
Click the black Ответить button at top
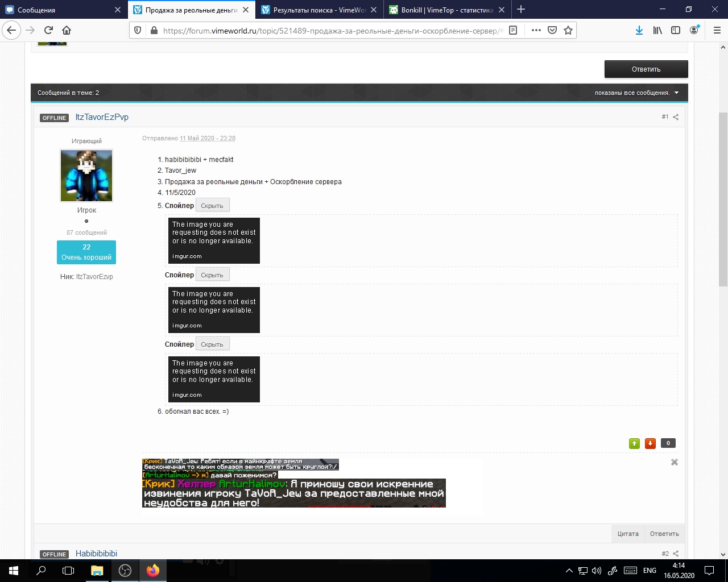(646, 69)
